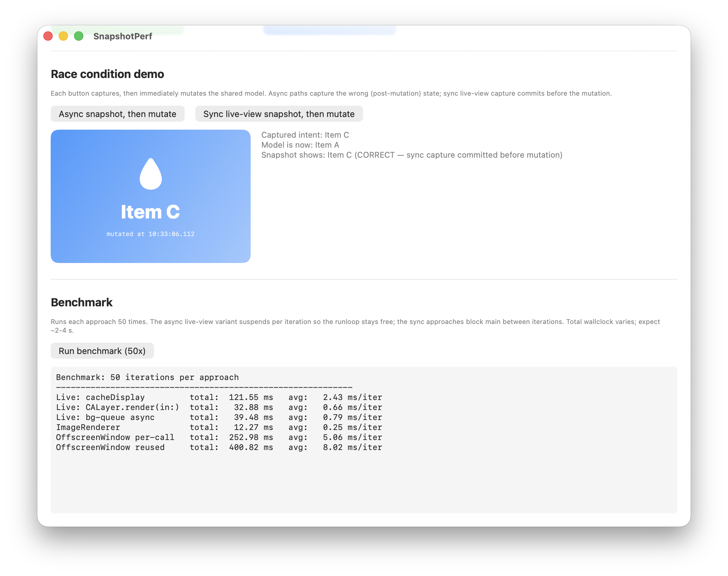Minimize the SnapshotPerf window with yellow button
Viewport: 728px width, 576px height.
click(63, 36)
